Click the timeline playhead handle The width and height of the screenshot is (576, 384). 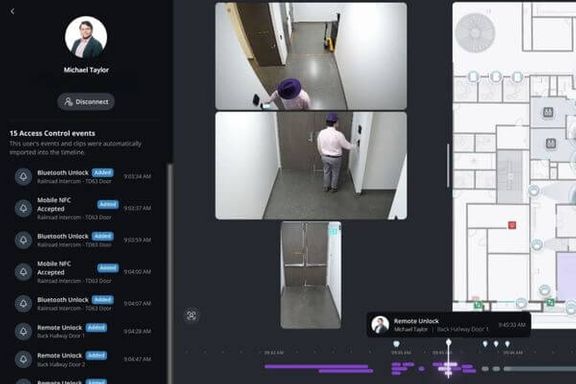(x=449, y=342)
